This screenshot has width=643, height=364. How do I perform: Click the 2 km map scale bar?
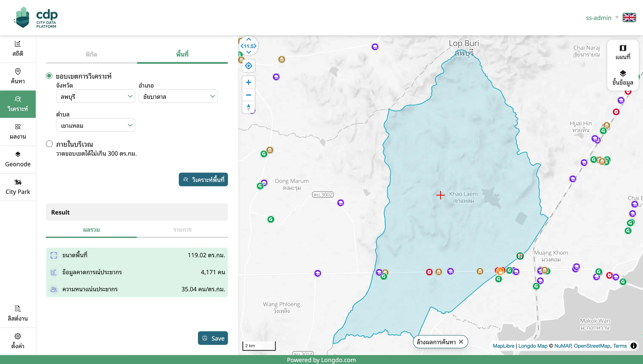[x=259, y=346]
